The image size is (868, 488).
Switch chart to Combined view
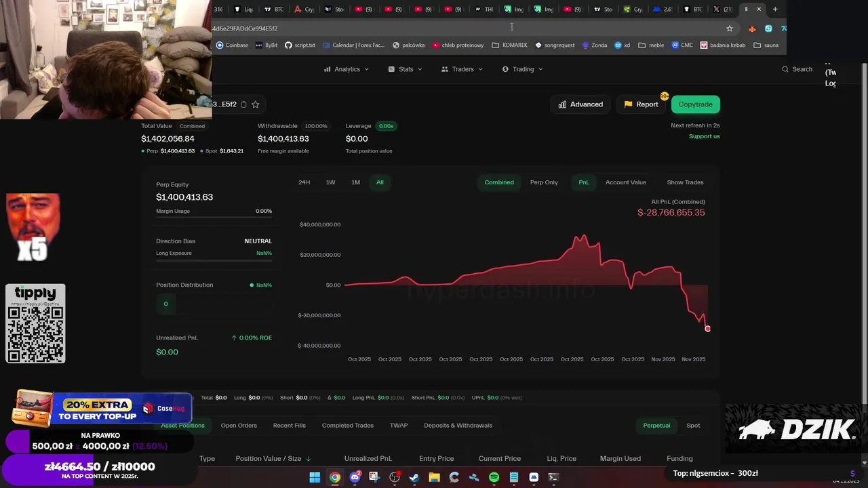click(499, 182)
